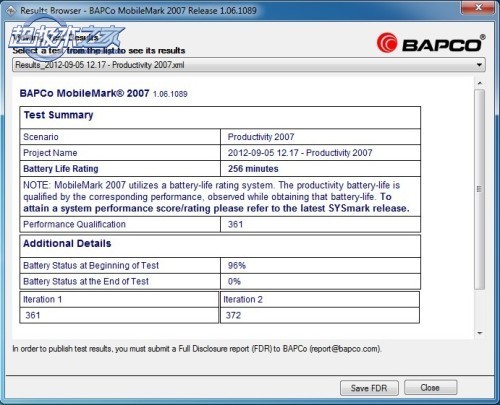The image size is (500, 405).
Task: Click the Performance Qualification value 361
Action: pyautogui.click(x=235, y=224)
